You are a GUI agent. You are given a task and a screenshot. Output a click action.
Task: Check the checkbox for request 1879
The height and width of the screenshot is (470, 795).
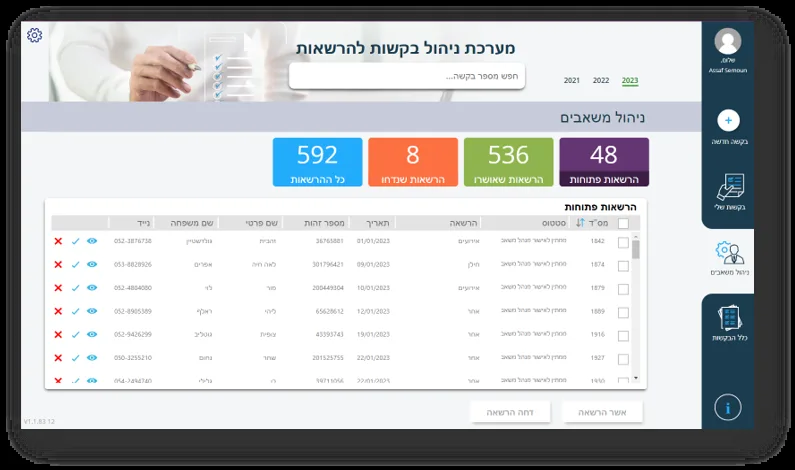point(624,290)
